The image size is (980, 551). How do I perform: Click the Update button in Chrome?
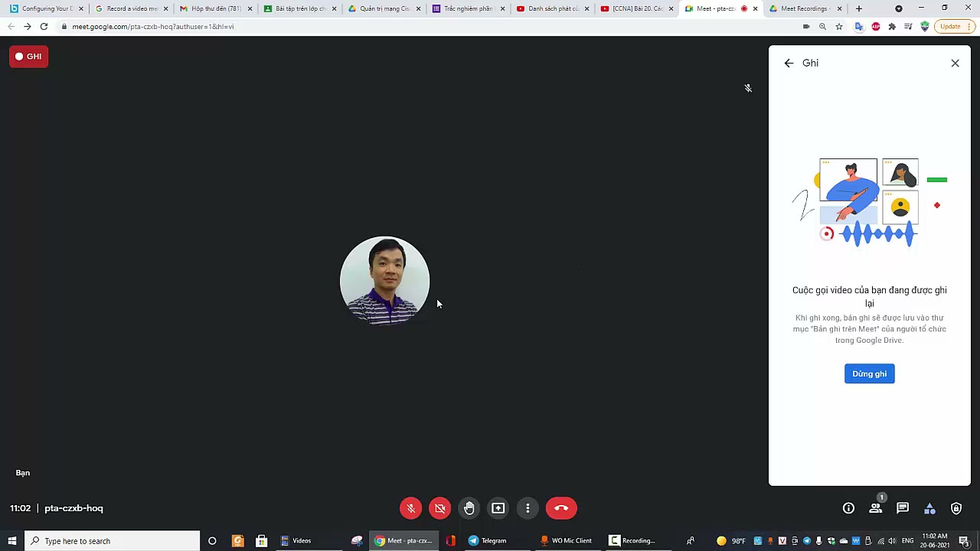pyautogui.click(x=950, y=26)
